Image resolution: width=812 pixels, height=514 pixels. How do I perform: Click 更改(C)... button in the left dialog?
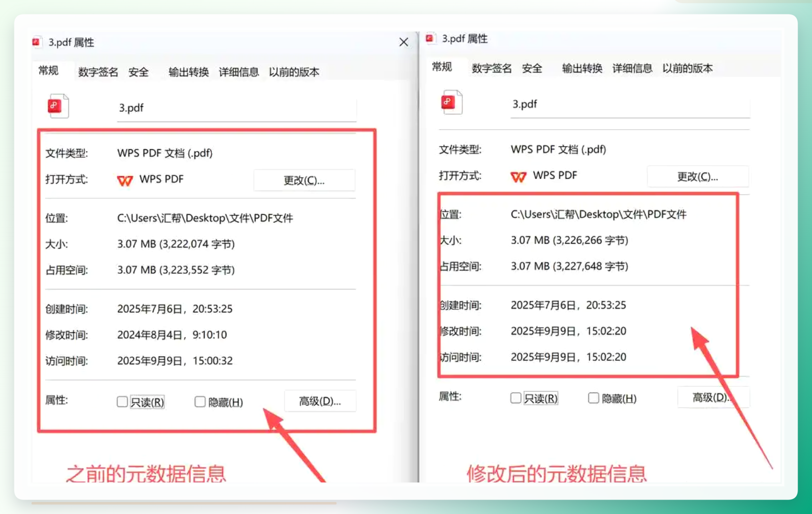[304, 180]
